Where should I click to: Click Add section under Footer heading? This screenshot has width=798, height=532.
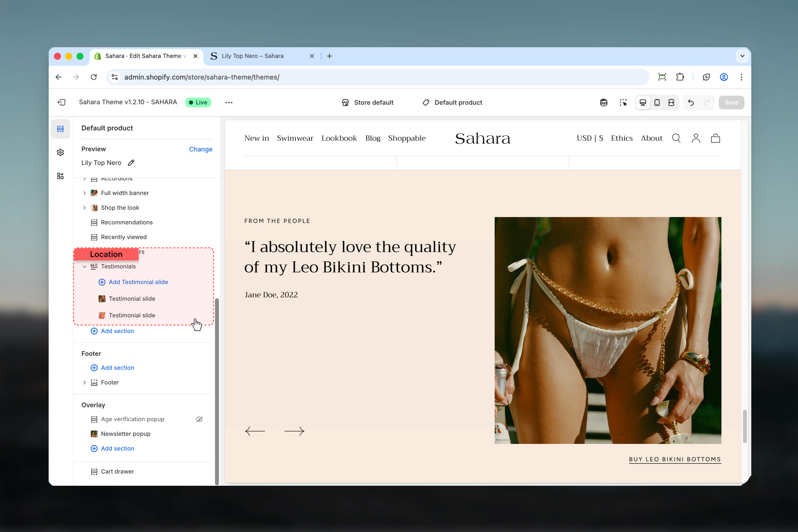click(113, 368)
